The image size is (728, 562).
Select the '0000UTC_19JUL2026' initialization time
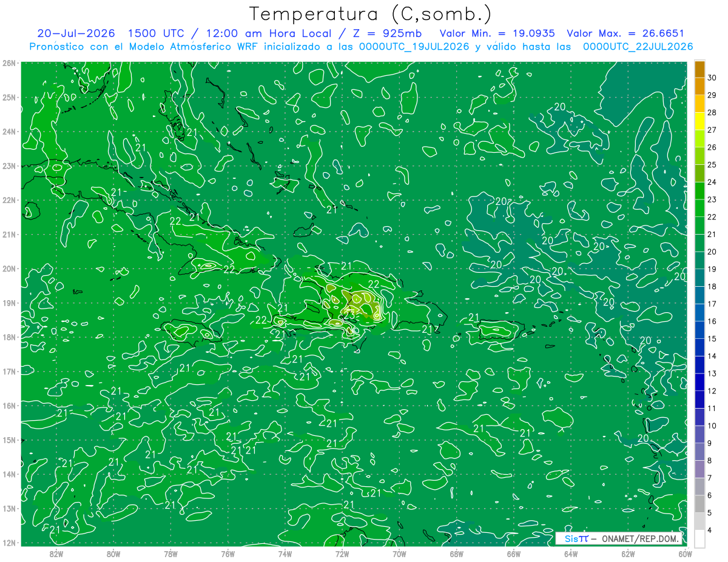(x=414, y=47)
